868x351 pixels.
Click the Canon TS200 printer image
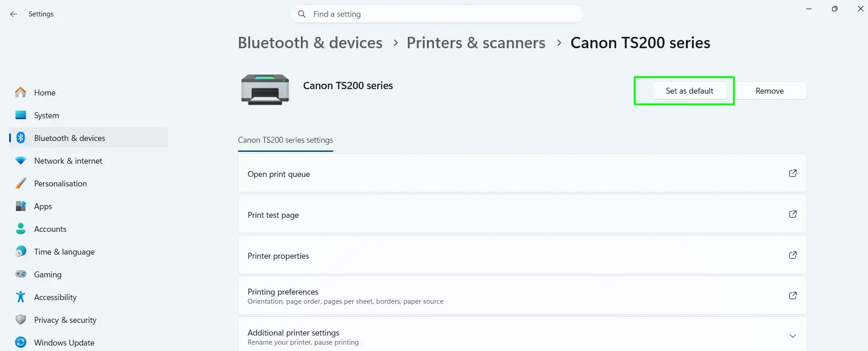point(265,90)
